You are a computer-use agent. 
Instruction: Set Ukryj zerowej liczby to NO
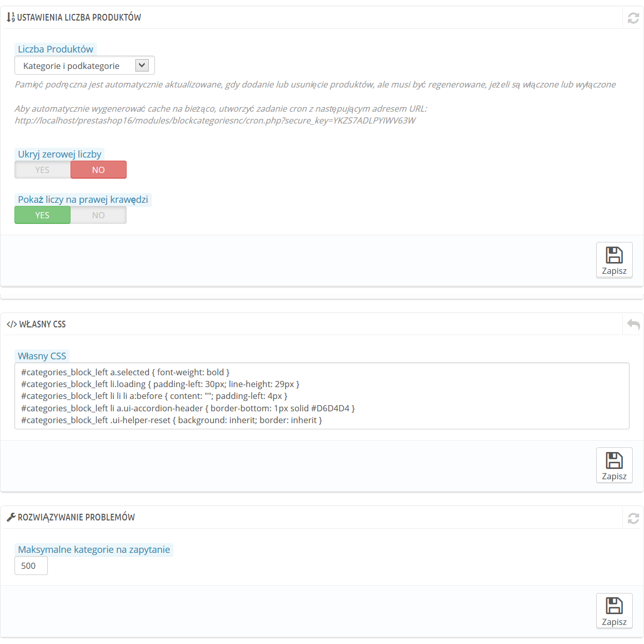(x=98, y=170)
